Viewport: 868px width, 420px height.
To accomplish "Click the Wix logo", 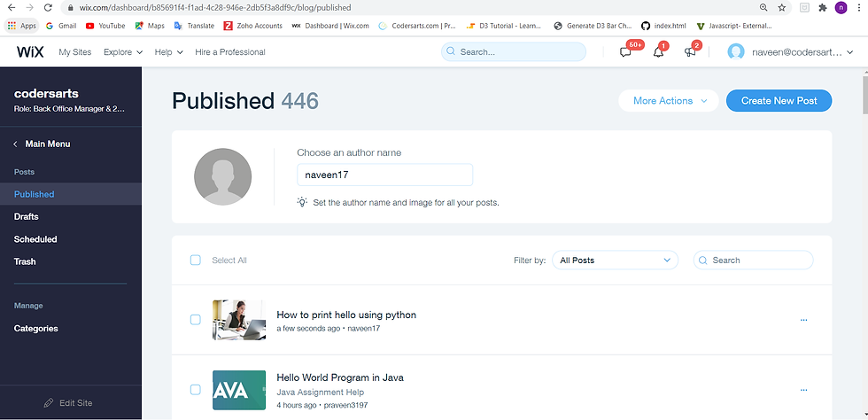I will (30, 52).
